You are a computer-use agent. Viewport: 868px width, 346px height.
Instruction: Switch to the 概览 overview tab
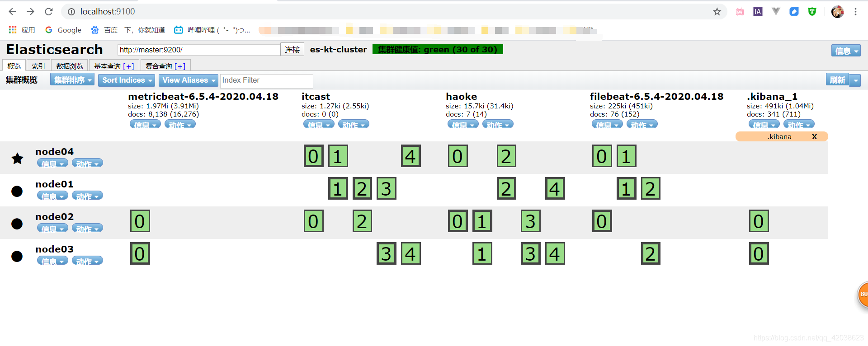14,66
